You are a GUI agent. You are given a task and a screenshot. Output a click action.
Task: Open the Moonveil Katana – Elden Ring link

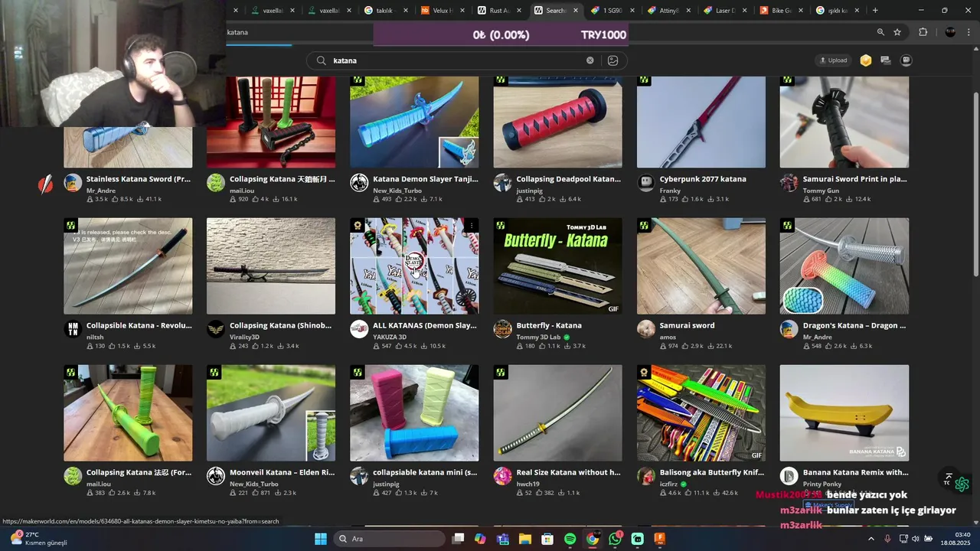pyautogui.click(x=282, y=472)
